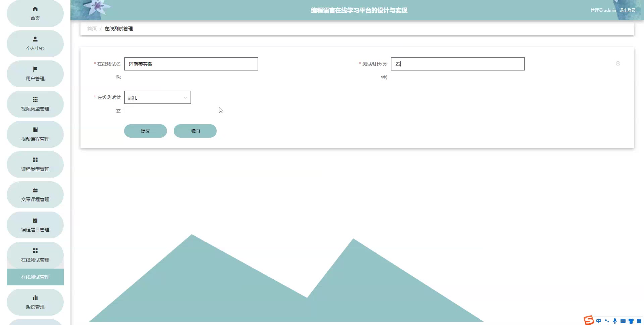Go to 用户管理 with flag icon

35,74
